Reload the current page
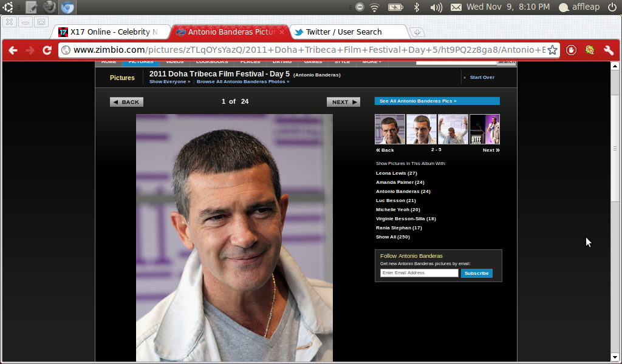The width and height of the screenshot is (622, 364). tap(47, 50)
